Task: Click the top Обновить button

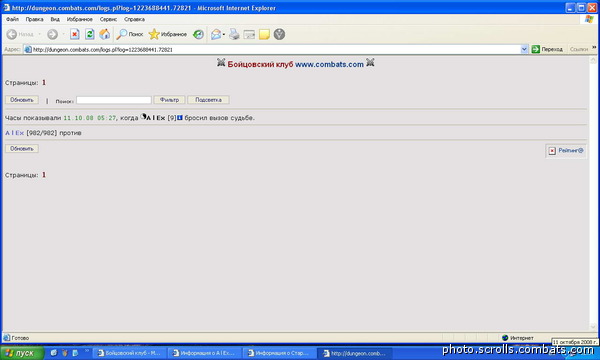Action: 22,100
